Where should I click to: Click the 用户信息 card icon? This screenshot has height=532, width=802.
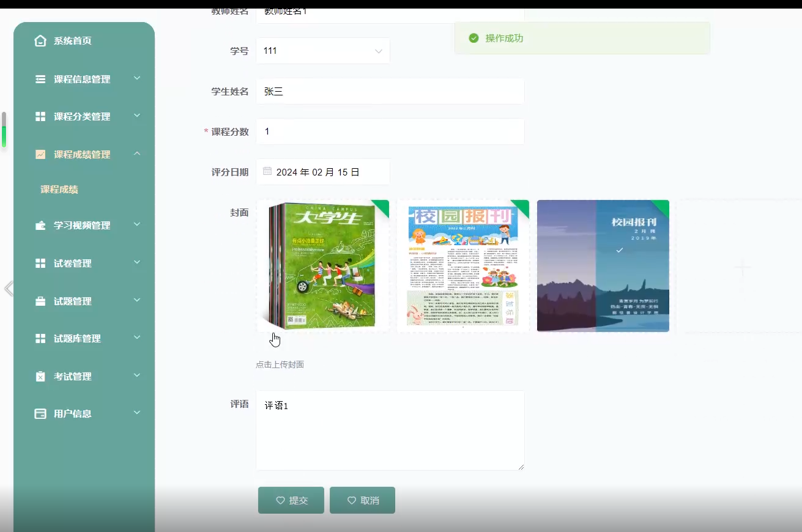pos(40,414)
